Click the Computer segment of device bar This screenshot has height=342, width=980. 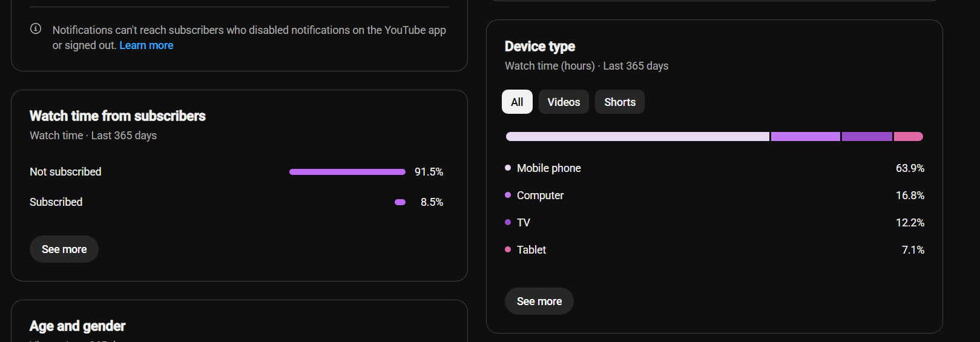tap(806, 137)
